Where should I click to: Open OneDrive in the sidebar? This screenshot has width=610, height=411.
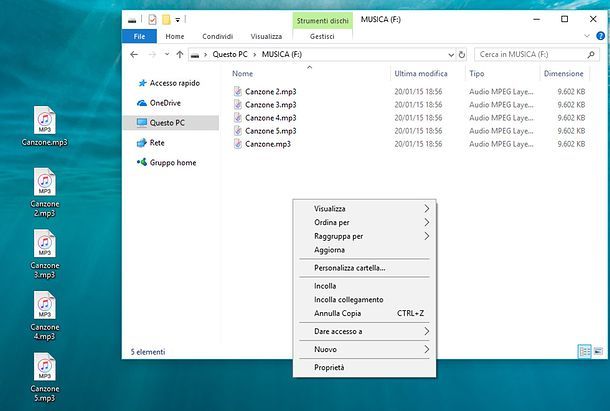click(159, 103)
